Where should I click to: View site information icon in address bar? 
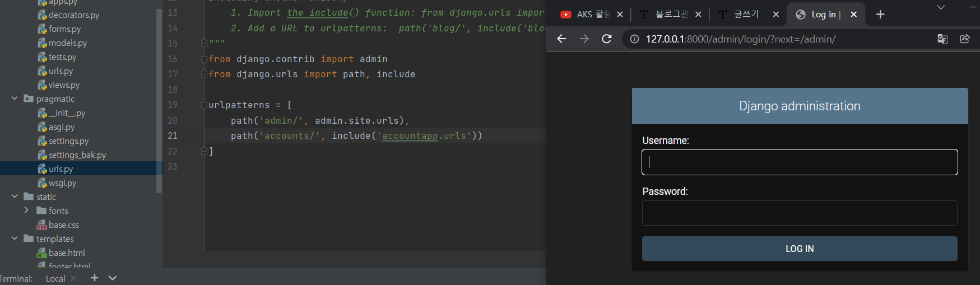(634, 39)
